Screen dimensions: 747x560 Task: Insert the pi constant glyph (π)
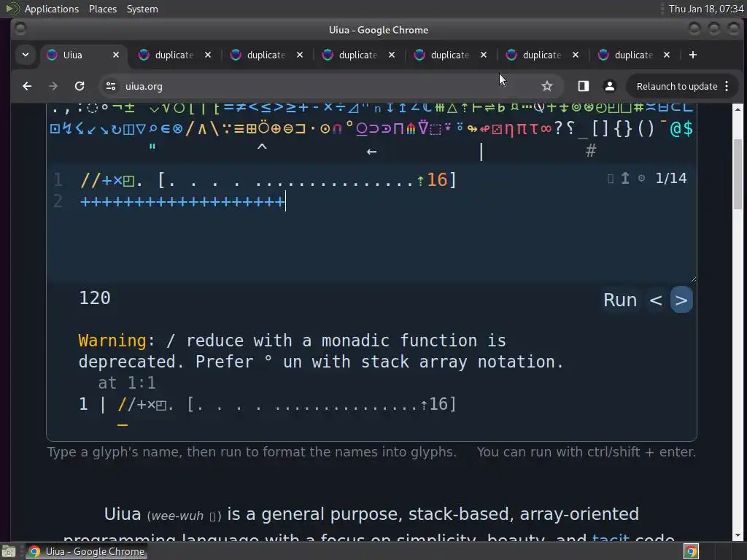pyautogui.click(x=522, y=129)
